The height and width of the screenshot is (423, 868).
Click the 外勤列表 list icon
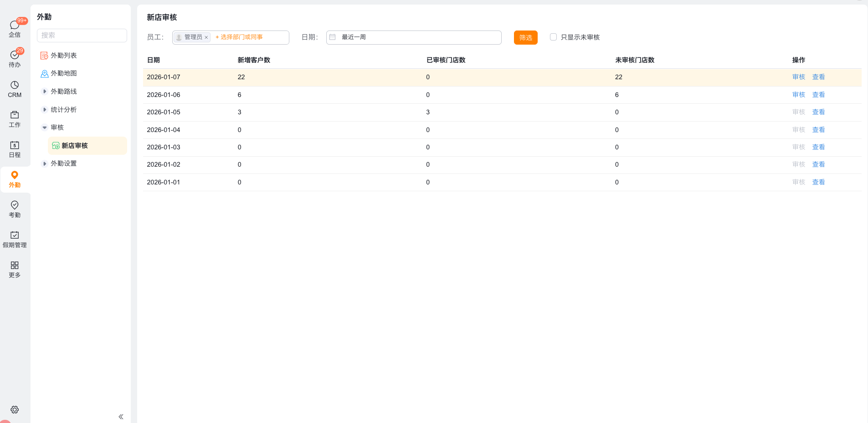point(44,56)
